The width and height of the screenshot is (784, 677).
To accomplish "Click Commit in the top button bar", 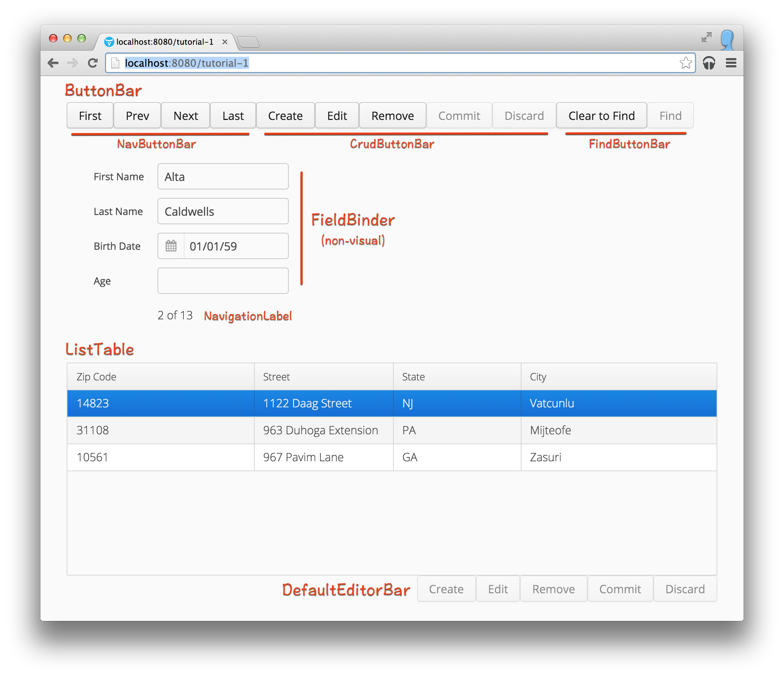I will (x=459, y=115).
